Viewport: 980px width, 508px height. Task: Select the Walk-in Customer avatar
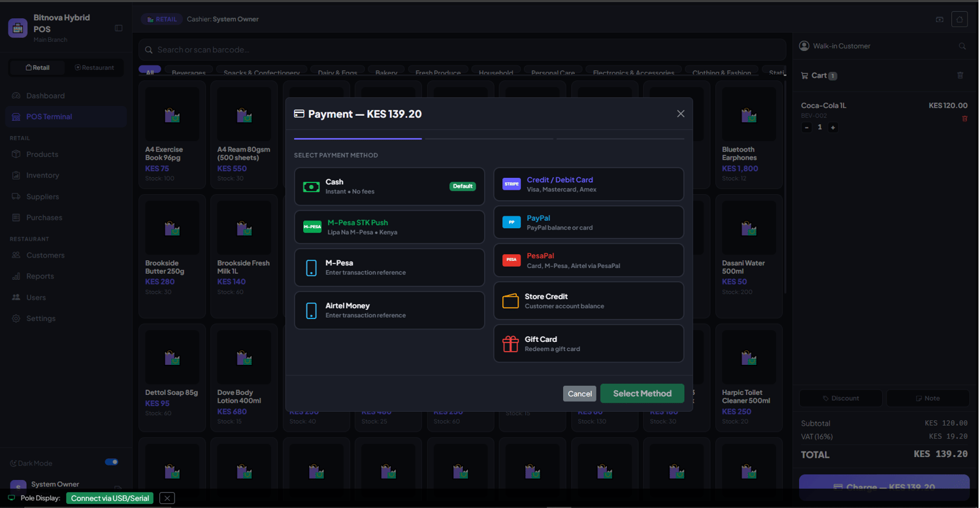[x=804, y=46]
